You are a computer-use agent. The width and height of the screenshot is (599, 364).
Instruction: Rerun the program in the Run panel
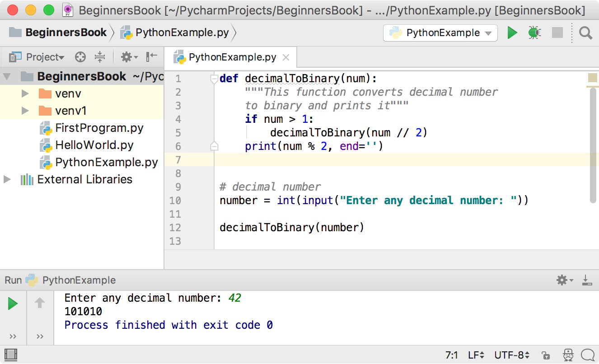(x=13, y=303)
